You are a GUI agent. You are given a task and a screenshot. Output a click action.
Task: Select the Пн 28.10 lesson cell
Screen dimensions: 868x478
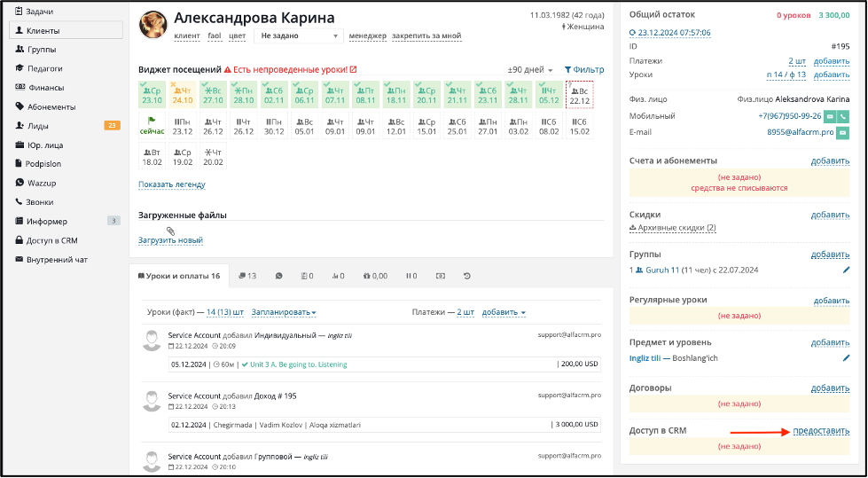[244, 94]
